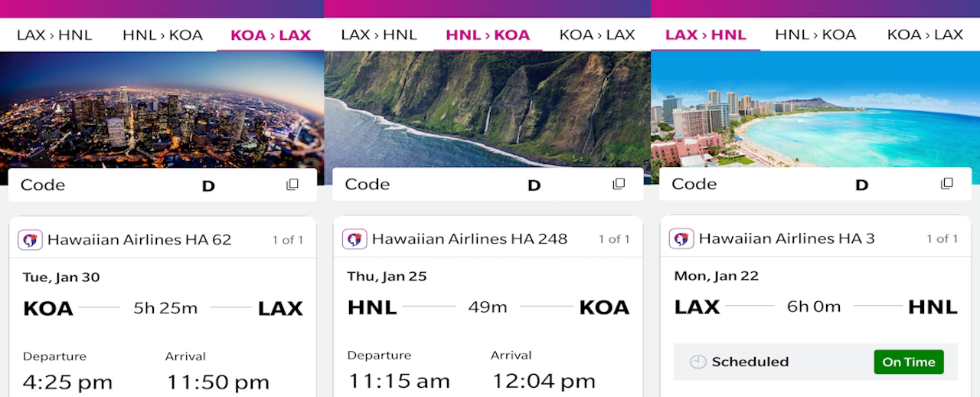Screen dimensions: 980x397
Task: Click Hawaiian Airlines logo beside HA 3
Action: (681, 238)
